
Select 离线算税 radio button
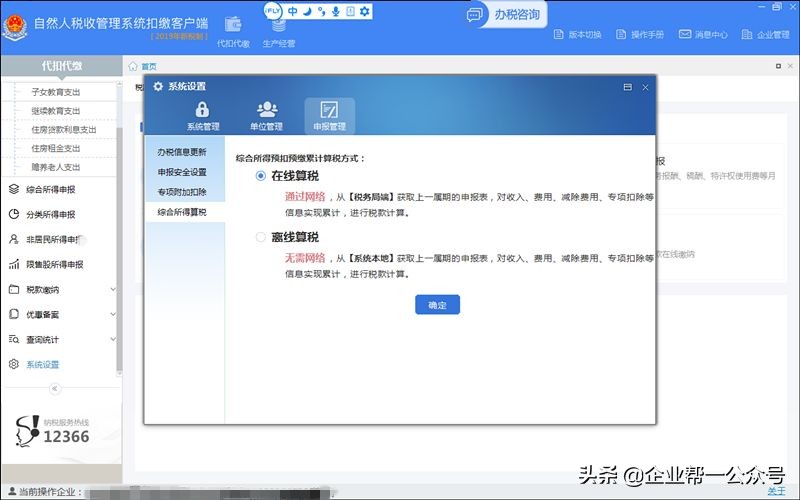[261, 237]
